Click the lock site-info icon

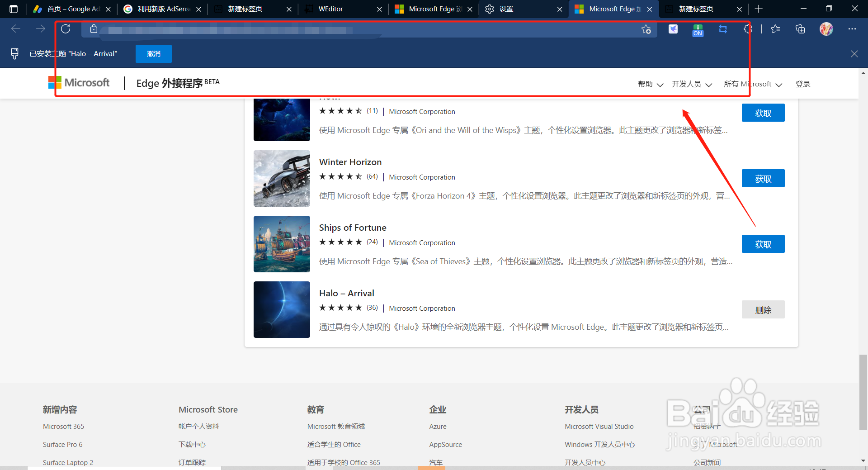click(x=94, y=29)
